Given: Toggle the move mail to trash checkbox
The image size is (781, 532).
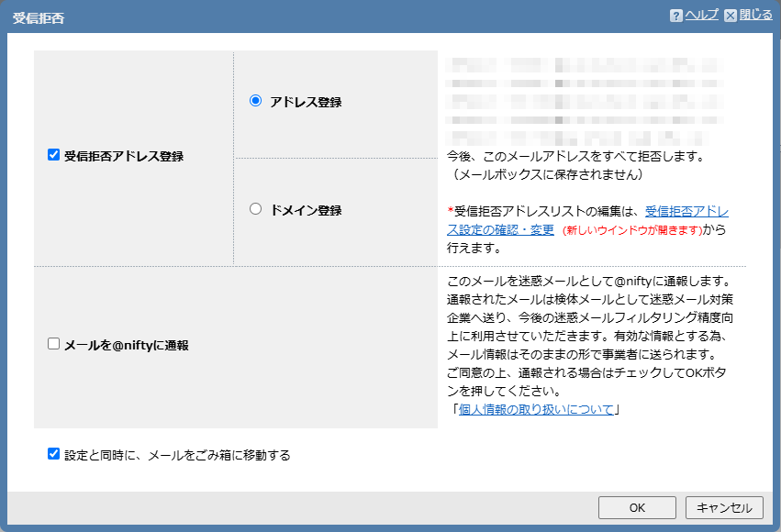Looking at the screenshot, I should 53,453.
